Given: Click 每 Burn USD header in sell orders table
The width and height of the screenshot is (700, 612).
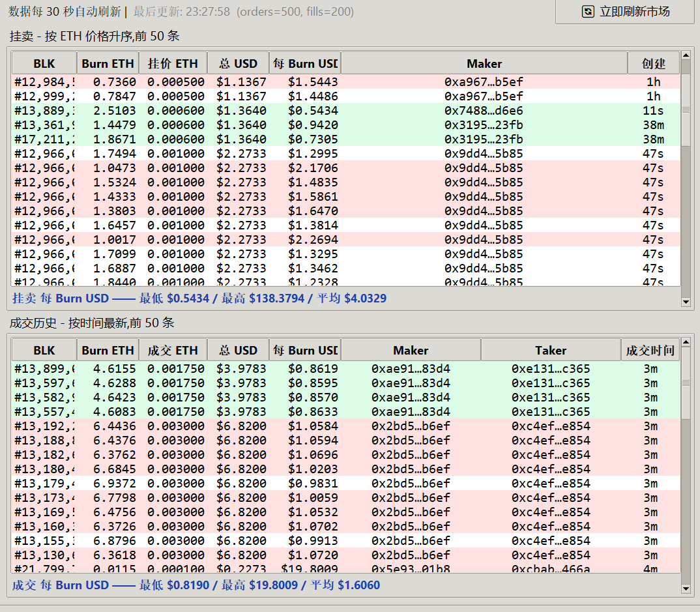Looking at the screenshot, I should [306, 63].
